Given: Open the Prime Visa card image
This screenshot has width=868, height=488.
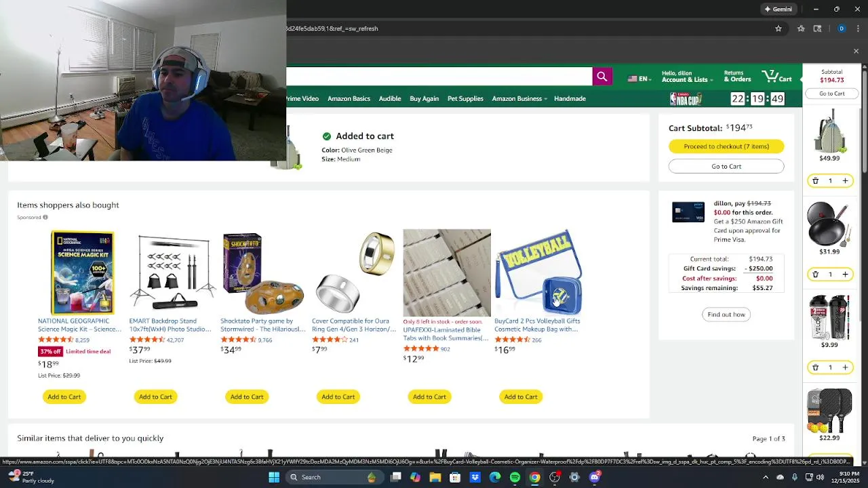Looking at the screenshot, I should pyautogui.click(x=688, y=212).
